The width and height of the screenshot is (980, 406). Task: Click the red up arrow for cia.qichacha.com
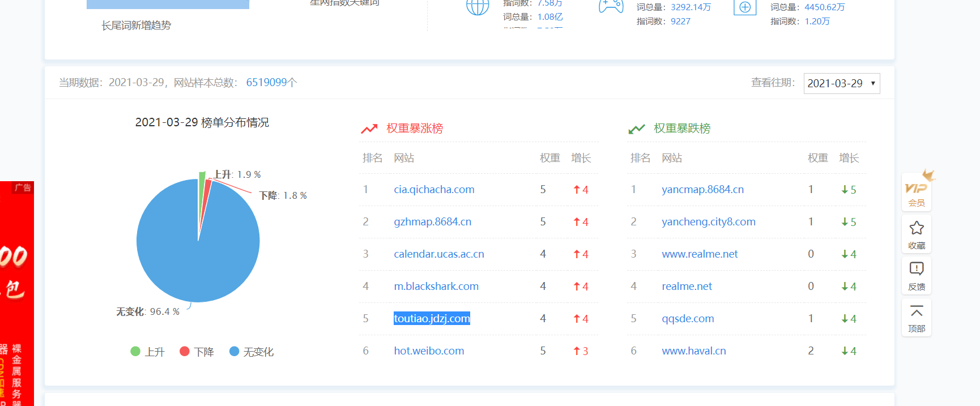[577, 190]
